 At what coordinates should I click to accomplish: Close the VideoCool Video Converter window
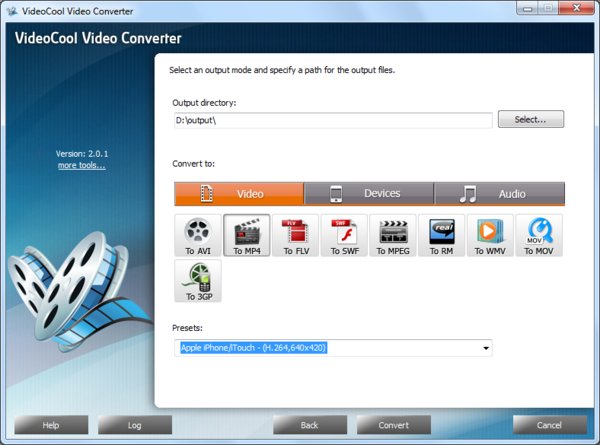(576, 8)
